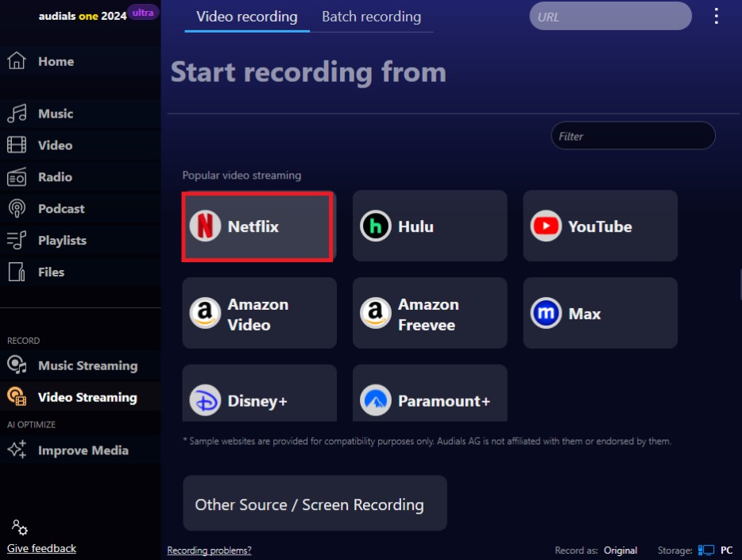Click the Amazon Video logo icon

[205, 313]
